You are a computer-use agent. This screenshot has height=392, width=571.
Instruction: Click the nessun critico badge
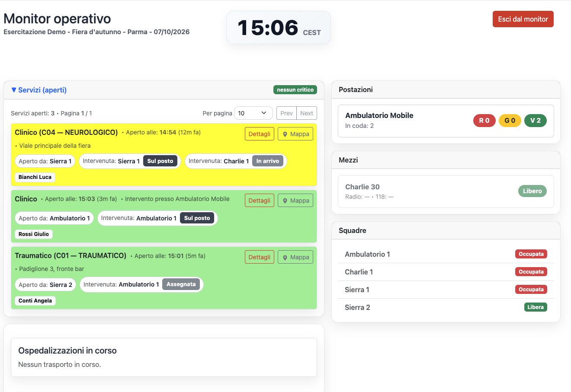[x=295, y=90]
